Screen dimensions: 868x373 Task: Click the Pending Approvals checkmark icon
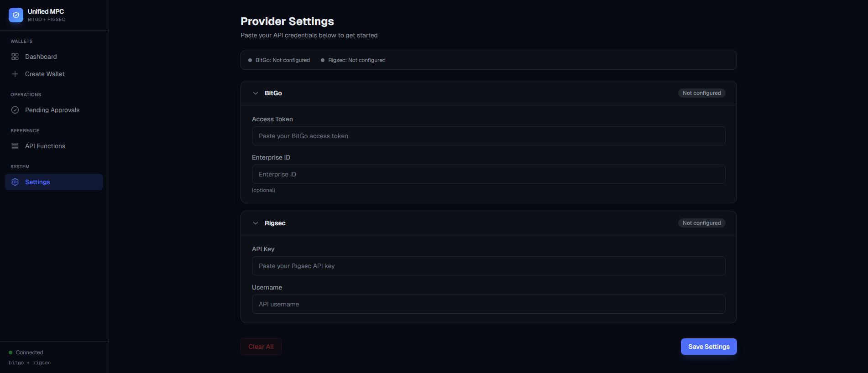tap(15, 110)
